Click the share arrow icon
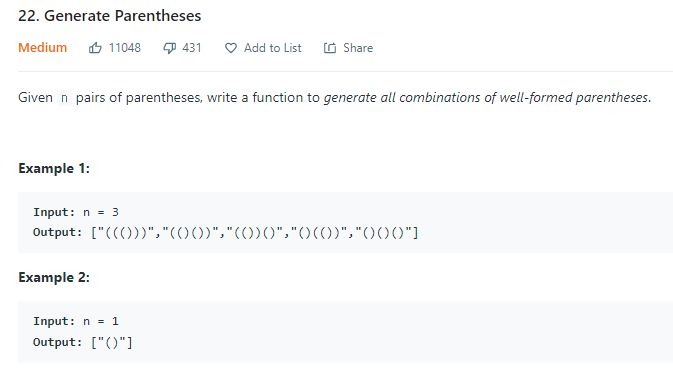The image size is (673, 388). click(330, 48)
